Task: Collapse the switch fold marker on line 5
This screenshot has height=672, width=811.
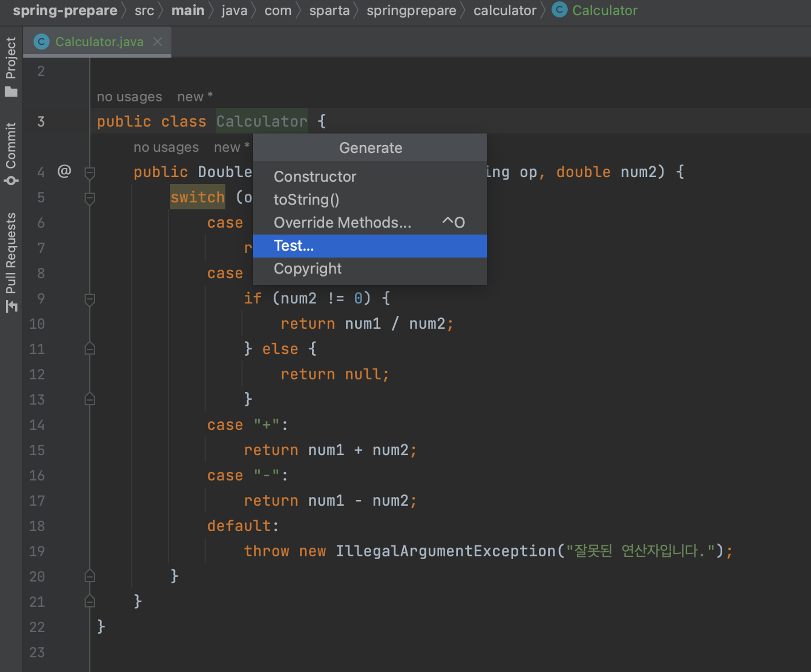Action: tap(90, 198)
